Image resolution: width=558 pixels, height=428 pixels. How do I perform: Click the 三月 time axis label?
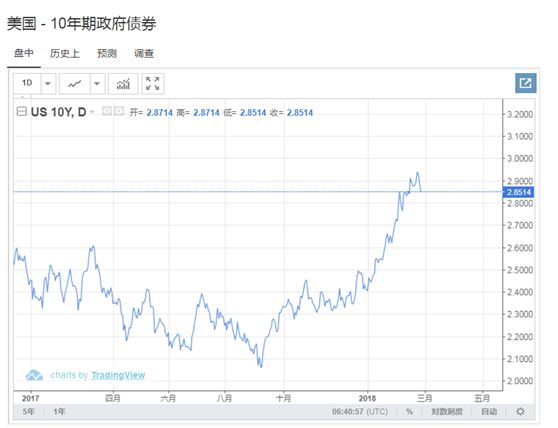pyautogui.click(x=425, y=398)
